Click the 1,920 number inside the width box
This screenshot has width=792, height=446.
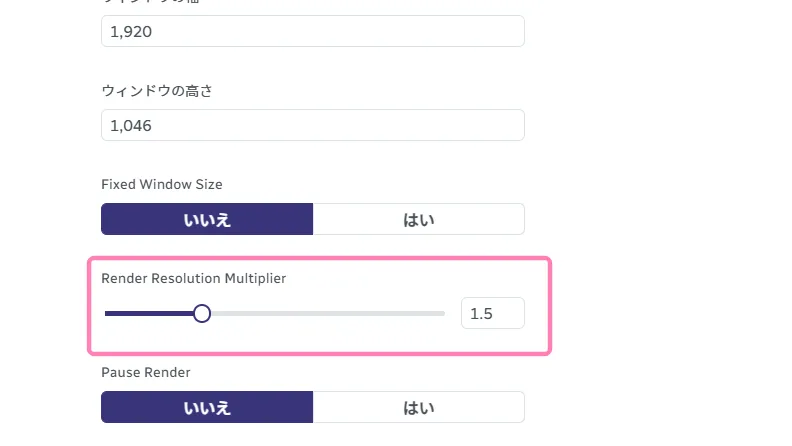(x=131, y=31)
